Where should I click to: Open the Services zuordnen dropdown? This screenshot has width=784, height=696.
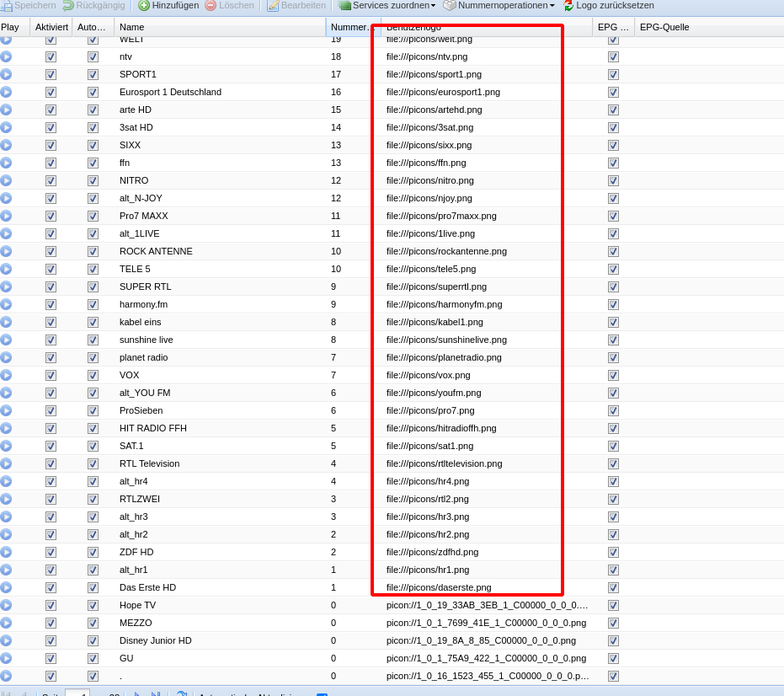[387, 6]
